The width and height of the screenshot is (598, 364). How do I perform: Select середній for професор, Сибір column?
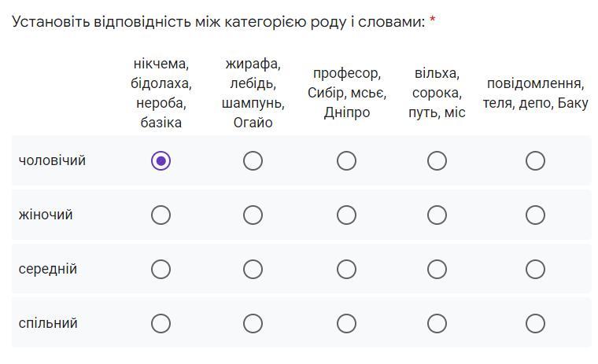[346, 269]
